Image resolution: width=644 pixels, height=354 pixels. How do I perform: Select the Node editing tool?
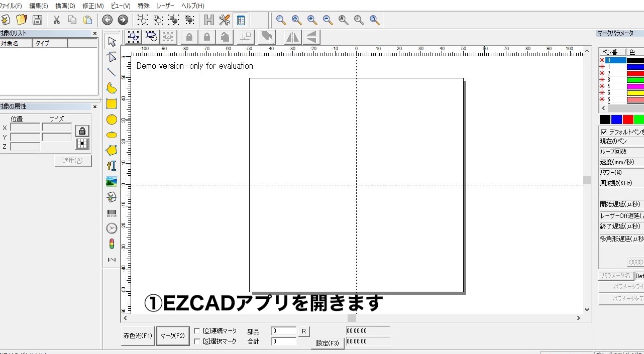coord(112,57)
